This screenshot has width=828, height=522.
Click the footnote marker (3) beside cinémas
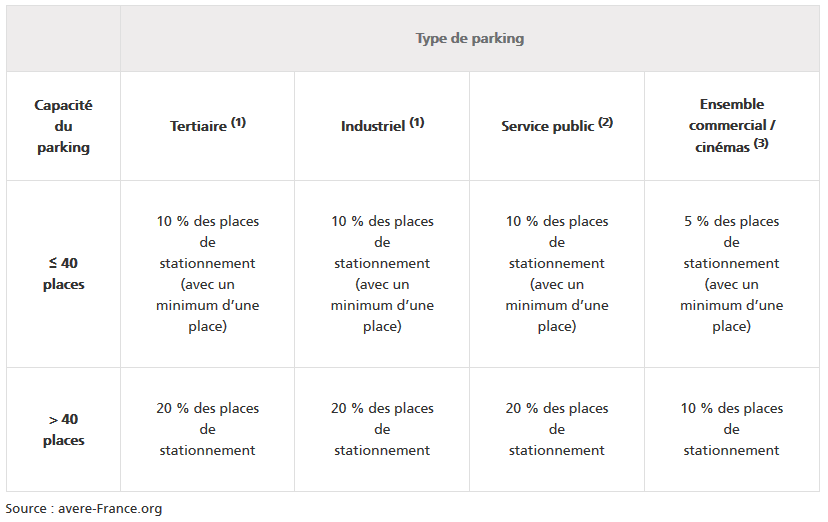tap(761, 144)
